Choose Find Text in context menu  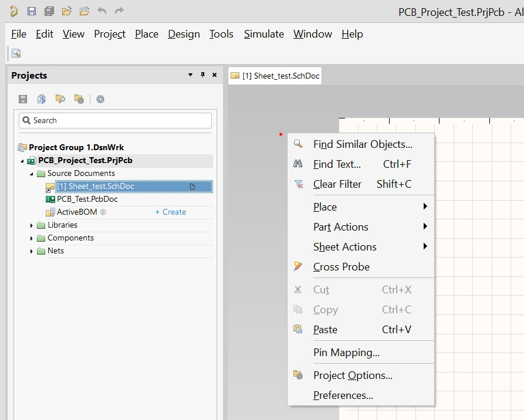click(361, 164)
